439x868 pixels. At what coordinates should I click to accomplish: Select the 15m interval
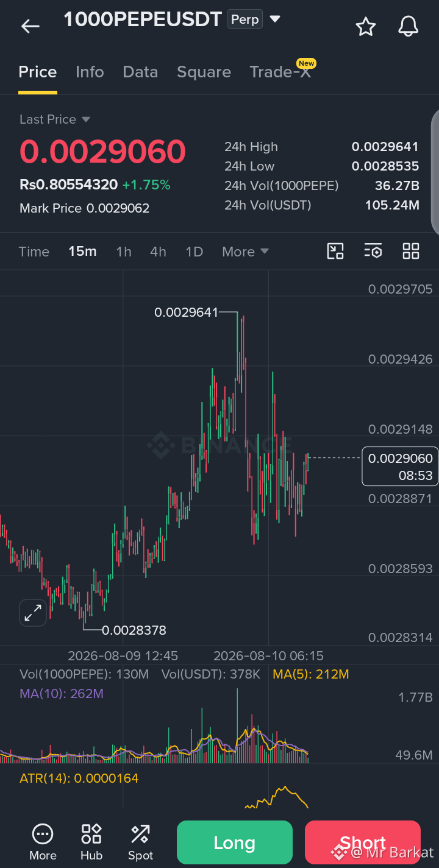tap(82, 252)
